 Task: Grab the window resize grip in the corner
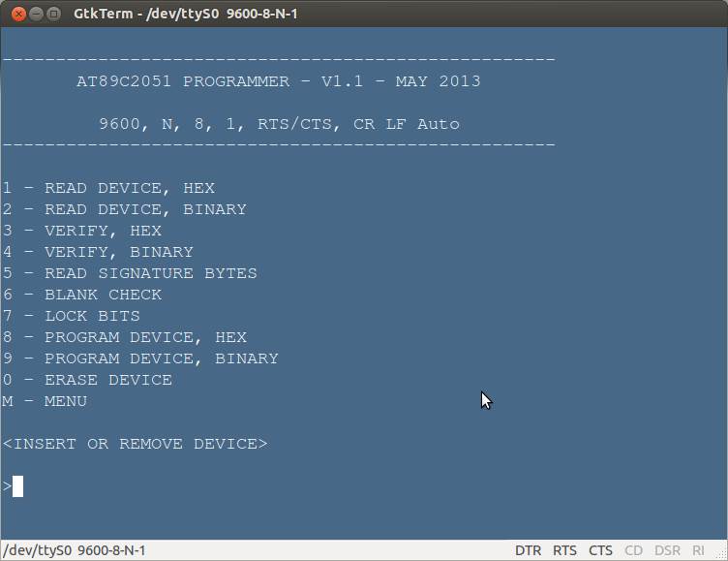click(x=721, y=554)
